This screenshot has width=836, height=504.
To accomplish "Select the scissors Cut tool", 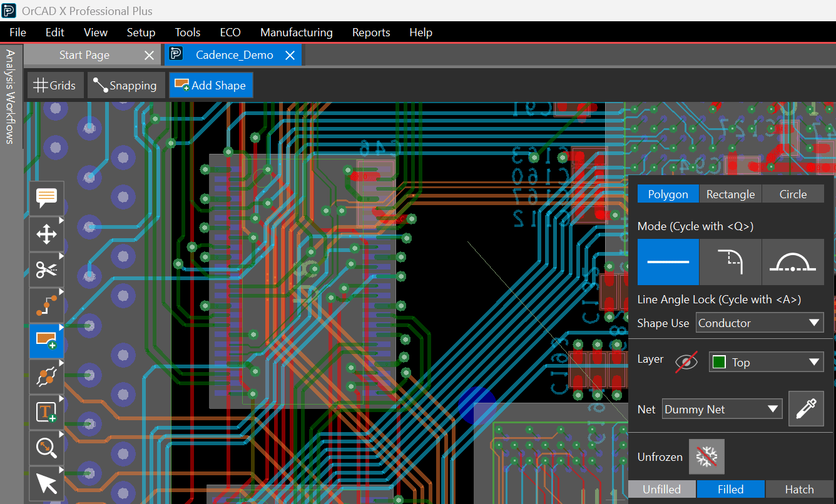I will click(x=47, y=270).
